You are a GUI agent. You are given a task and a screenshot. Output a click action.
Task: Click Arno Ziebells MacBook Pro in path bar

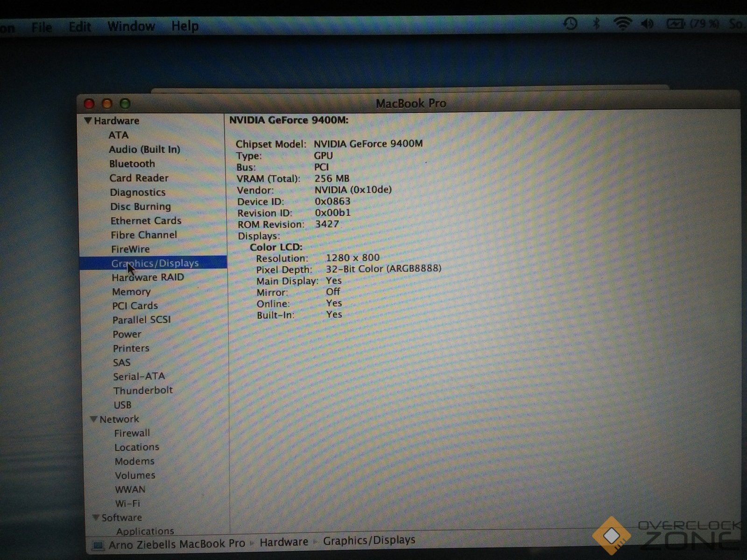tap(176, 544)
